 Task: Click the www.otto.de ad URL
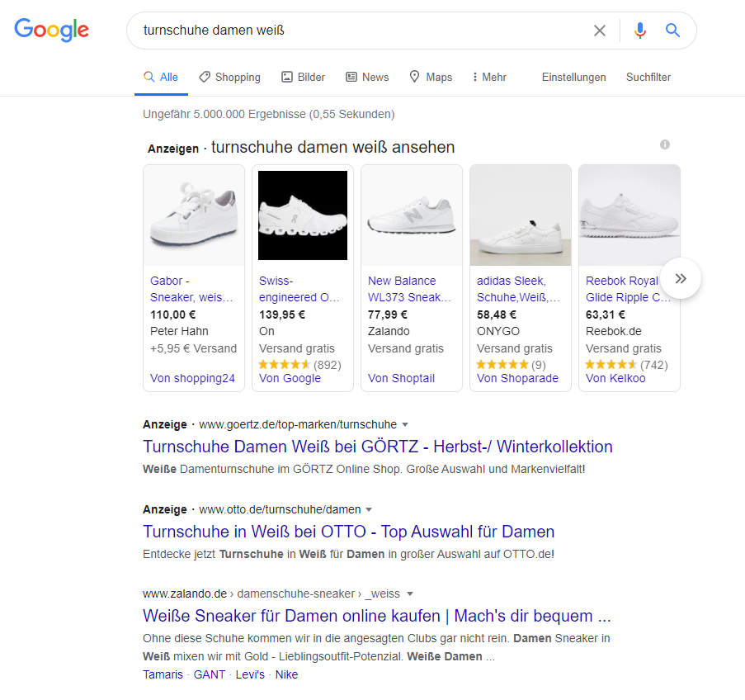pos(280,509)
